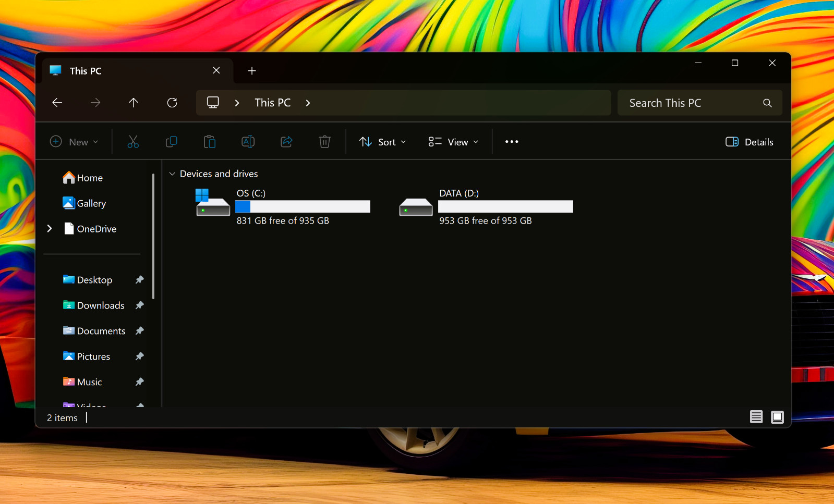Image resolution: width=834 pixels, height=504 pixels.
Task: Select the OS (C:) drive
Action: (283, 207)
